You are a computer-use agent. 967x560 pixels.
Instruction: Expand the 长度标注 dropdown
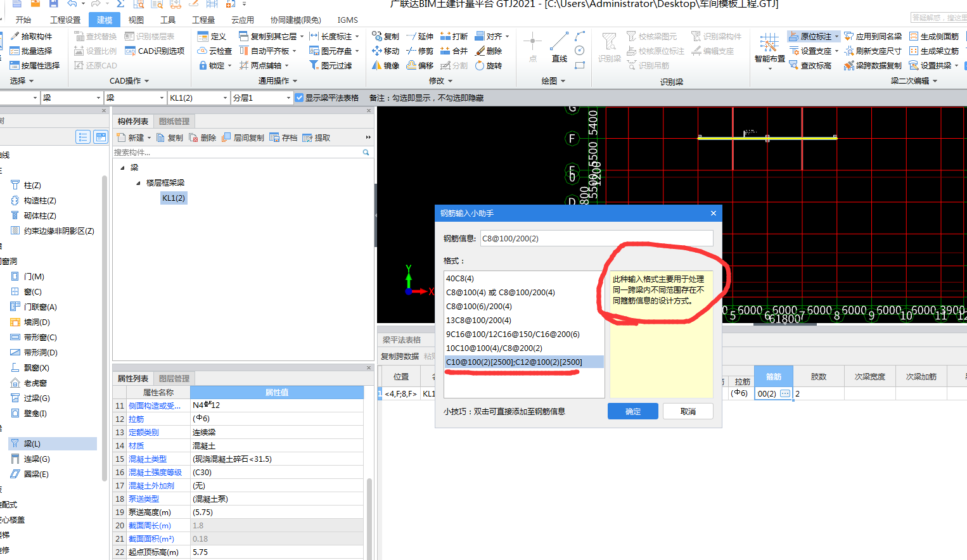(x=357, y=36)
